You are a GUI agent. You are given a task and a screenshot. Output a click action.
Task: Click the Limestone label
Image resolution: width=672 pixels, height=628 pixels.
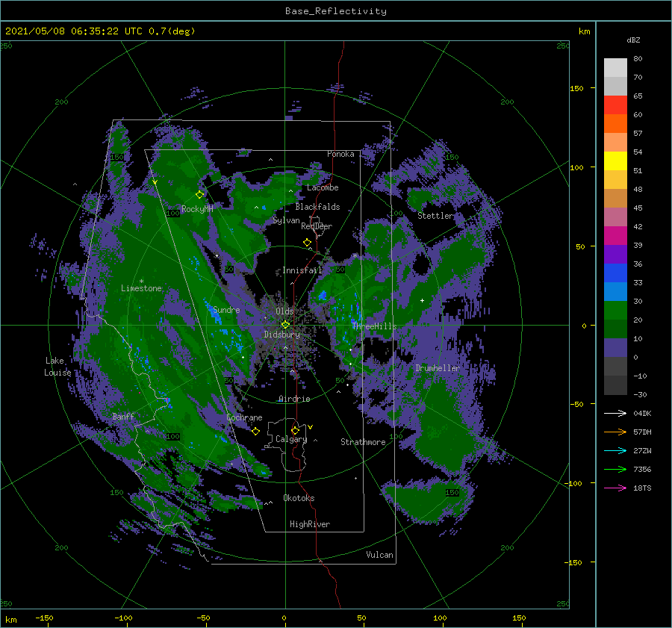click(x=141, y=288)
